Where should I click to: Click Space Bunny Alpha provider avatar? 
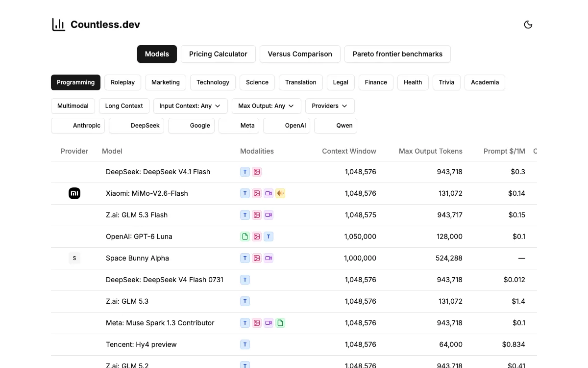coord(74,258)
